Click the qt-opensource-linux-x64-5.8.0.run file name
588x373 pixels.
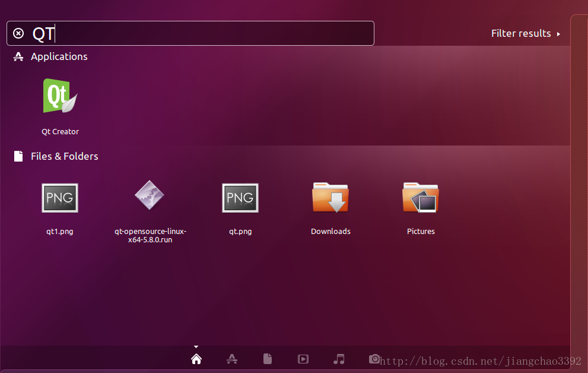(150, 235)
